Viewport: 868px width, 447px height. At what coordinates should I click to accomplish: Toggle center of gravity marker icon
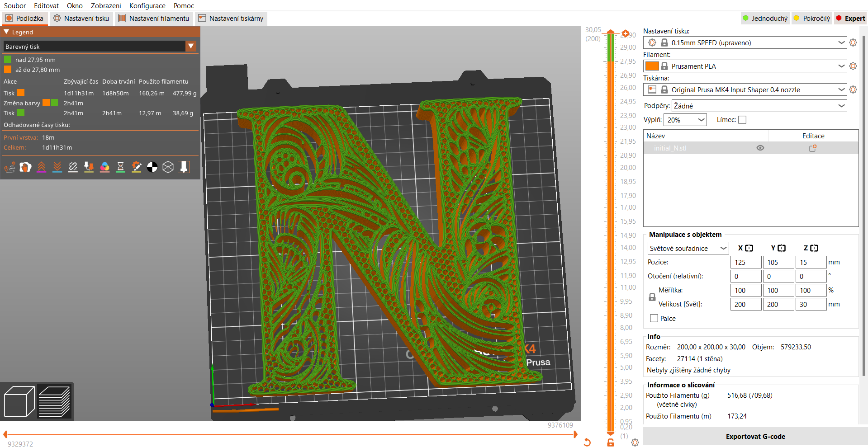tap(152, 167)
